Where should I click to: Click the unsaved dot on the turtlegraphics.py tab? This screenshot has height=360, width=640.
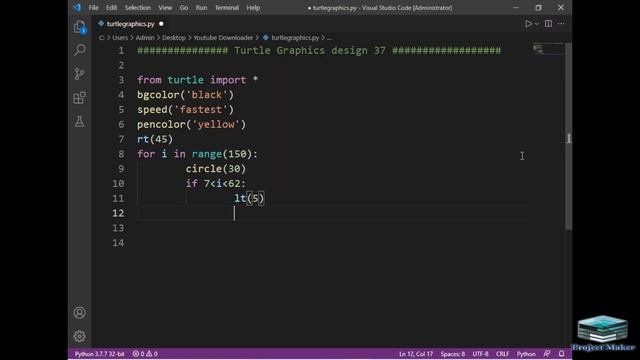click(x=161, y=24)
